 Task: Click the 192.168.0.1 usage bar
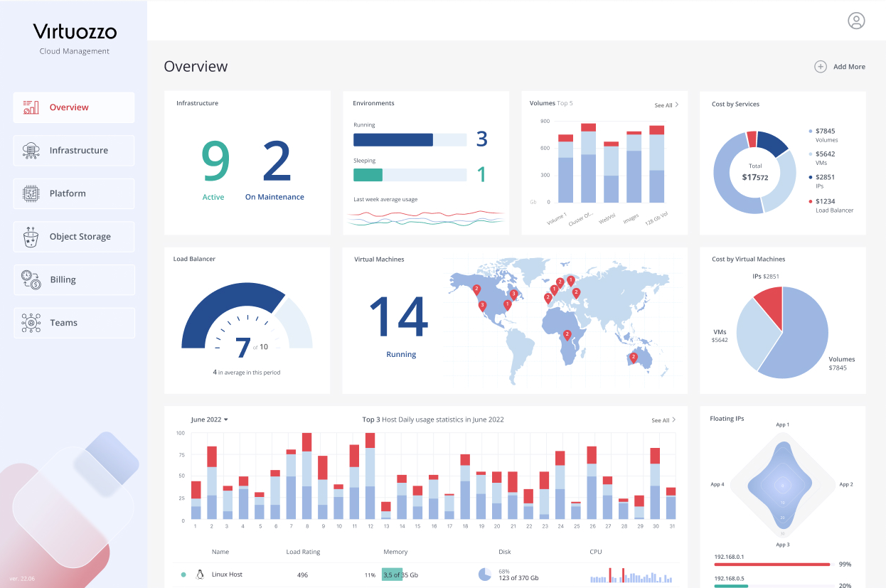772,565
